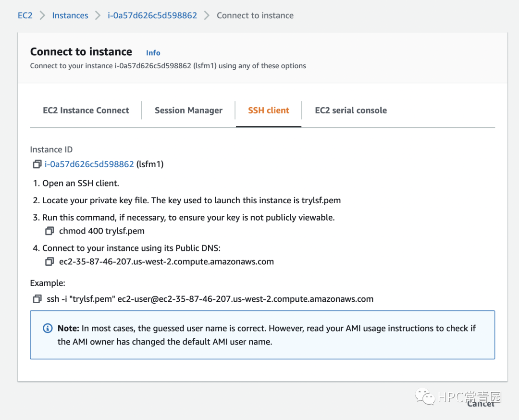Image resolution: width=519 pixels, height=420 pixels.
Task: Copy the chmod 400 command
Action: pyautogui.click(x=49, y=231)
